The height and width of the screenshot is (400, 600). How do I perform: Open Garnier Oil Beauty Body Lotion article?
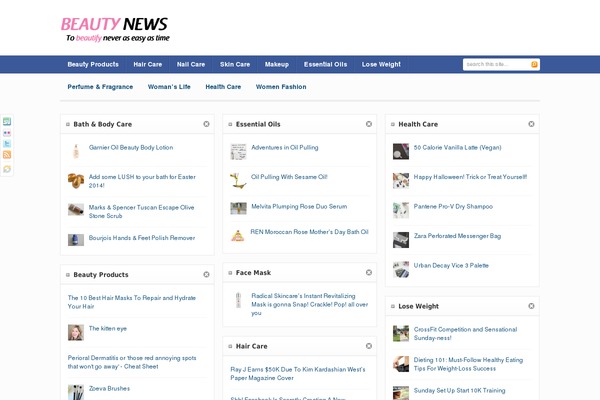131,147
